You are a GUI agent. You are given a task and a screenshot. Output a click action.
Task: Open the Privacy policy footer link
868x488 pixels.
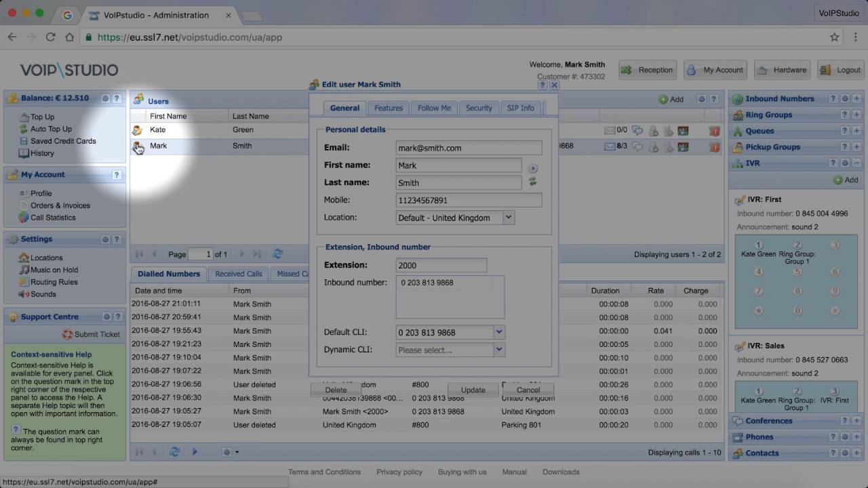(x=399, y=472)
